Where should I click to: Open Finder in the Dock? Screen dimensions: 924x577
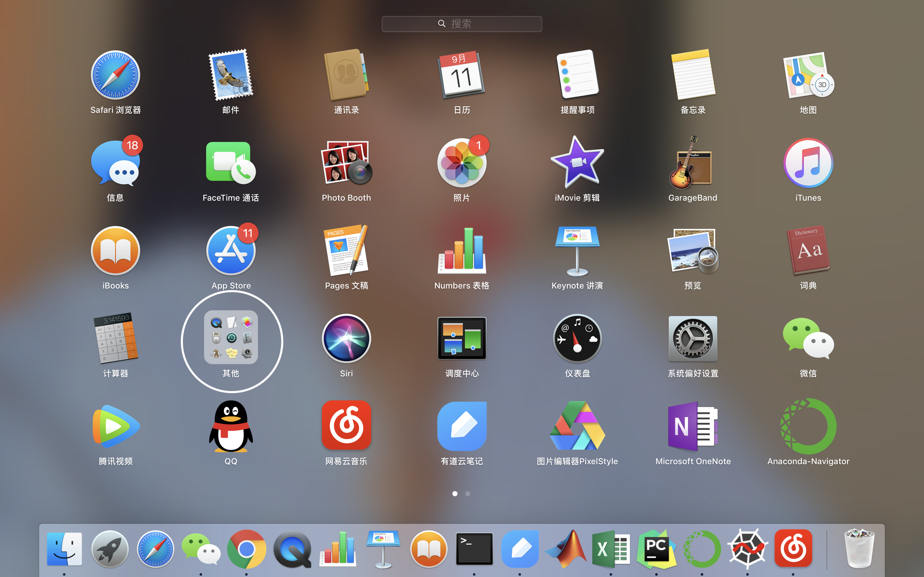(64, 549)
